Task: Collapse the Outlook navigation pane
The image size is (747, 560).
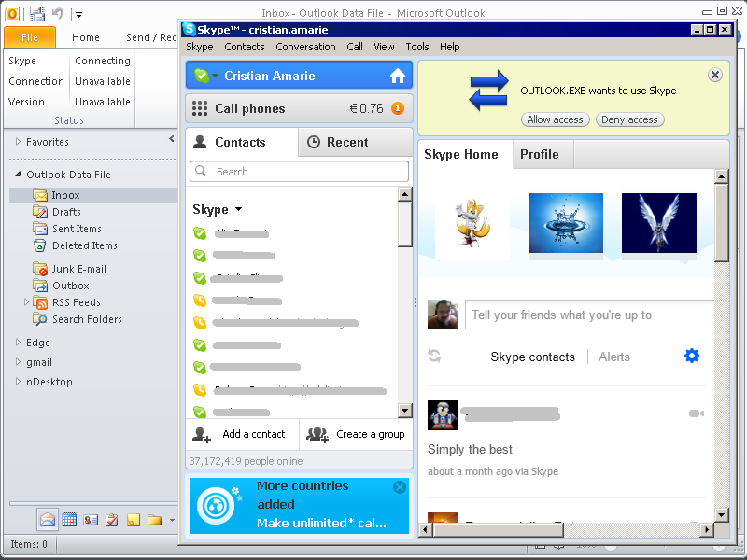Action: [x=172, y=139]
